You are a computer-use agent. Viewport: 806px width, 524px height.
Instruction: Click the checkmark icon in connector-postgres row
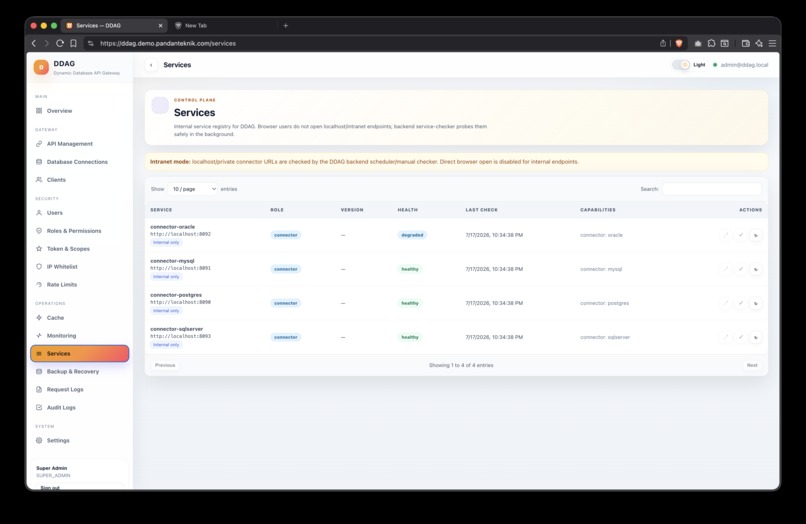[x=741, y=303]
